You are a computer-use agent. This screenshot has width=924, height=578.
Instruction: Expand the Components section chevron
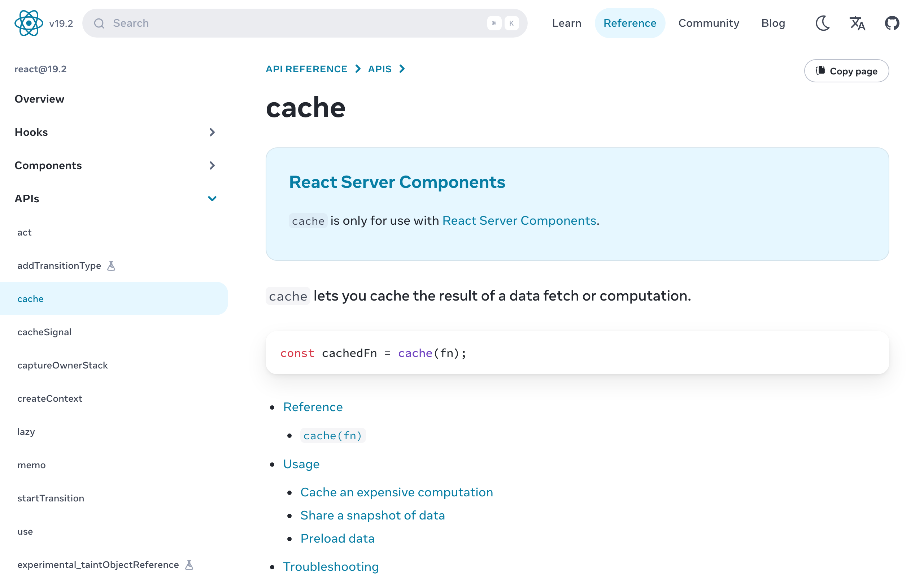(212, 165)
